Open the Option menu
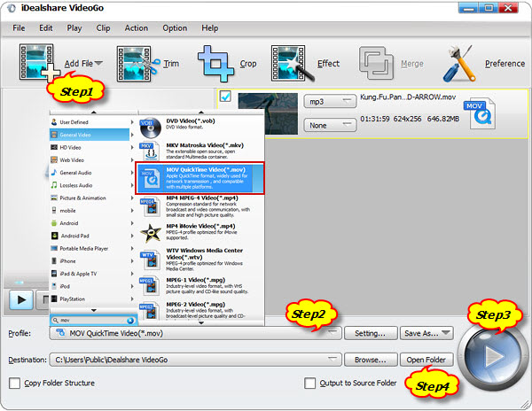This screenshot has height=411, width=532. pyautogui.click(x=175, y=28)
